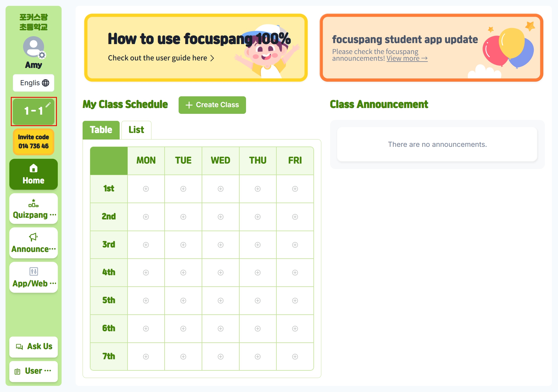Open Quizpang podium icon in sidebar
This screenshot has width=558, height=392.
[34, 203]
